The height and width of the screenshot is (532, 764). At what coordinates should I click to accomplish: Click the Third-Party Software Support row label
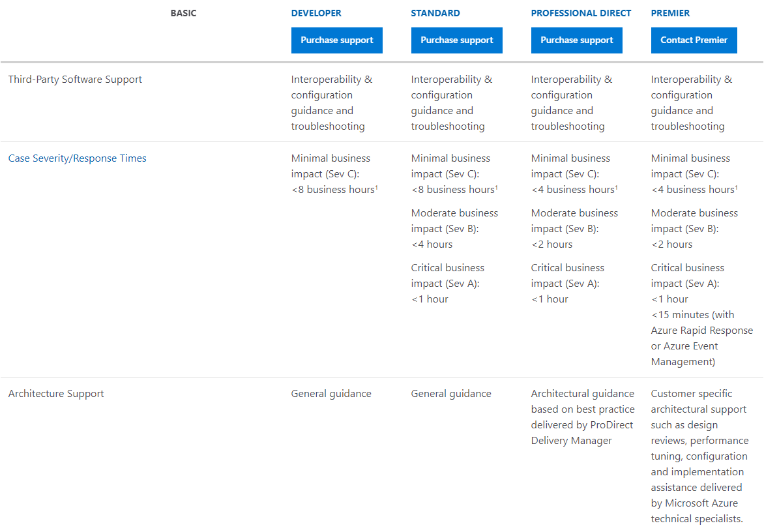(75, 79)
